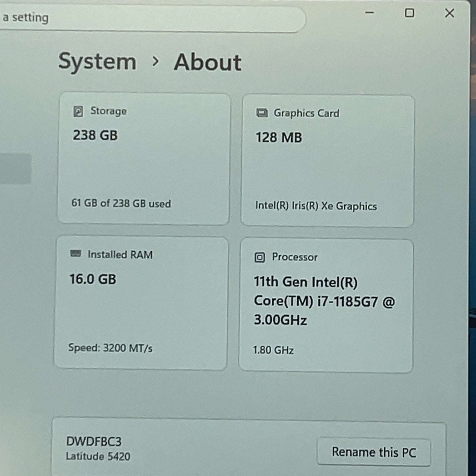Image resolution: width=476 pixels, height=476 pixels.
Task: Click the Storage drive icon
Action: tap(78, 111)
